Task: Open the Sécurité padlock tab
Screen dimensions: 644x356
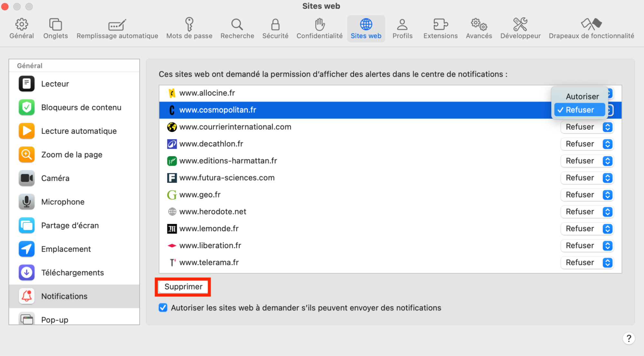Action: point(275,28)
